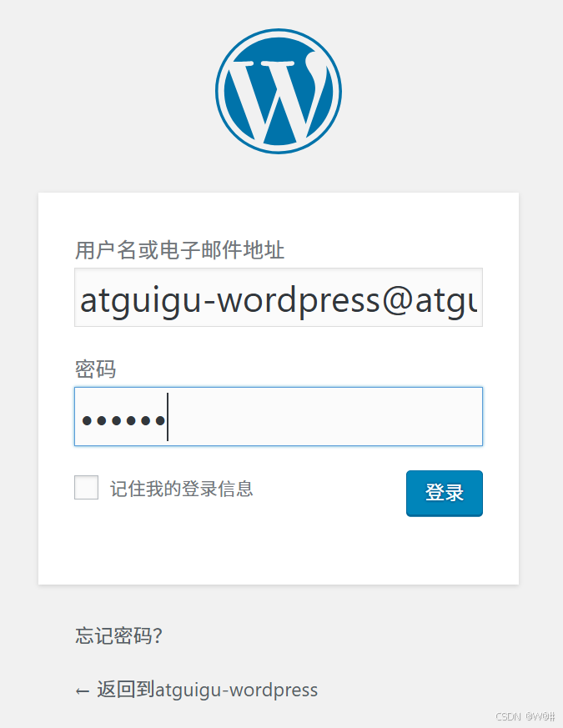Focus the username or email input field
563x728 pixels.
tap(279, 297)
